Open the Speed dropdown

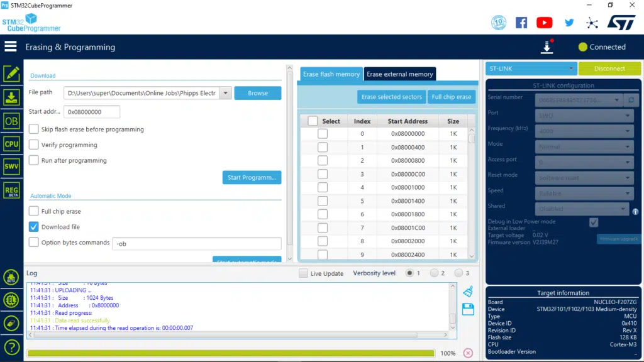584,194
